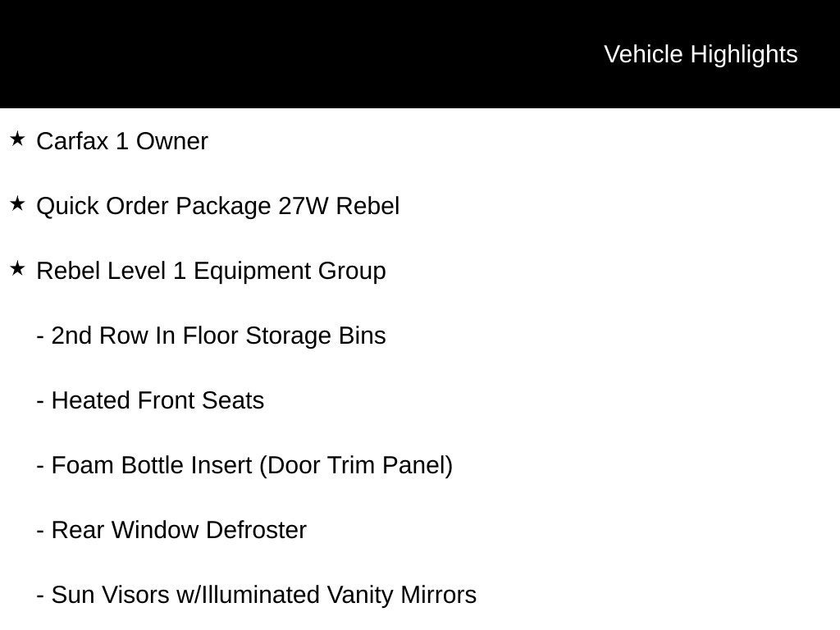Choose the Heated Front Seats entry

point(157,400)
